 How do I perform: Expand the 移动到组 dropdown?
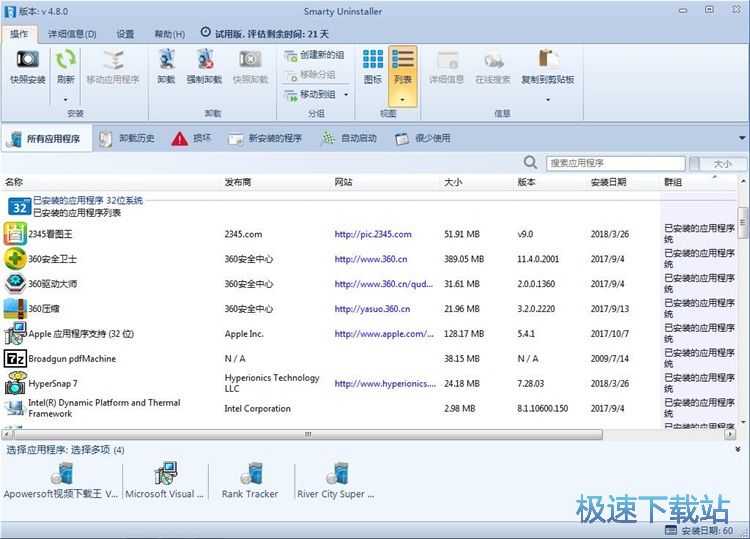346,94
